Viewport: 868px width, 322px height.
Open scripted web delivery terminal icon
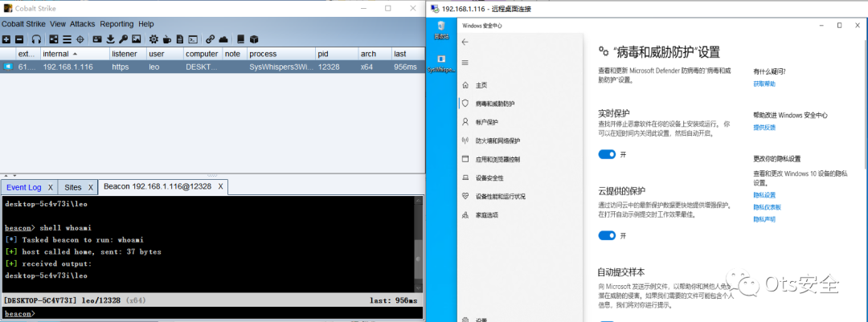point(193,39)
